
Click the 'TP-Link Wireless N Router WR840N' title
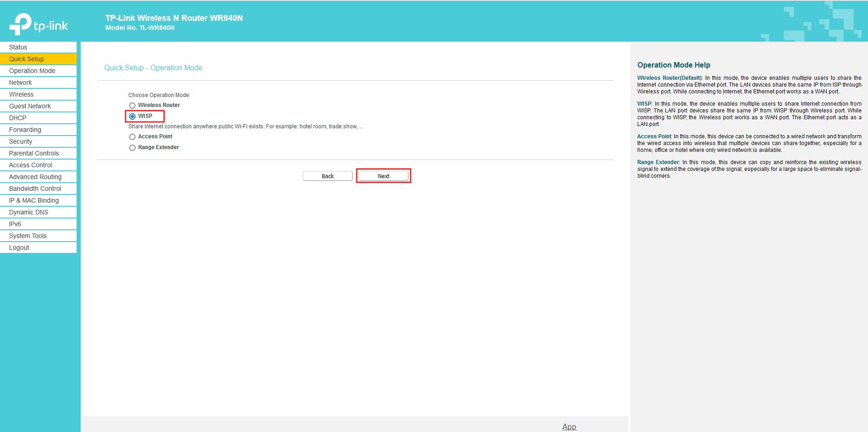pos(174,18)
